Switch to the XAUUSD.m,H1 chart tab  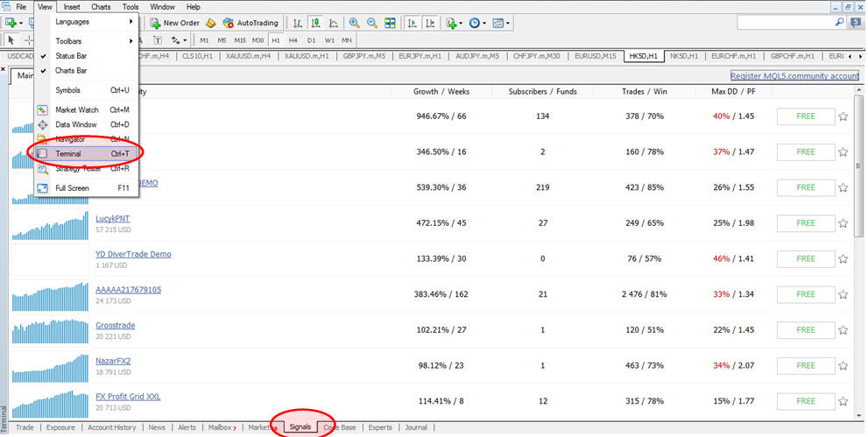pos(307,56)
